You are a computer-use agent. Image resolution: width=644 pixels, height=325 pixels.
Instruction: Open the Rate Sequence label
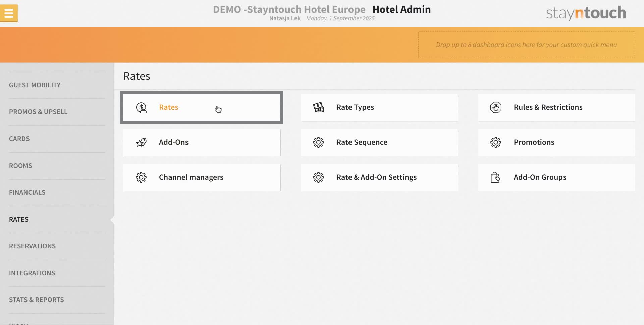point(362,142)
